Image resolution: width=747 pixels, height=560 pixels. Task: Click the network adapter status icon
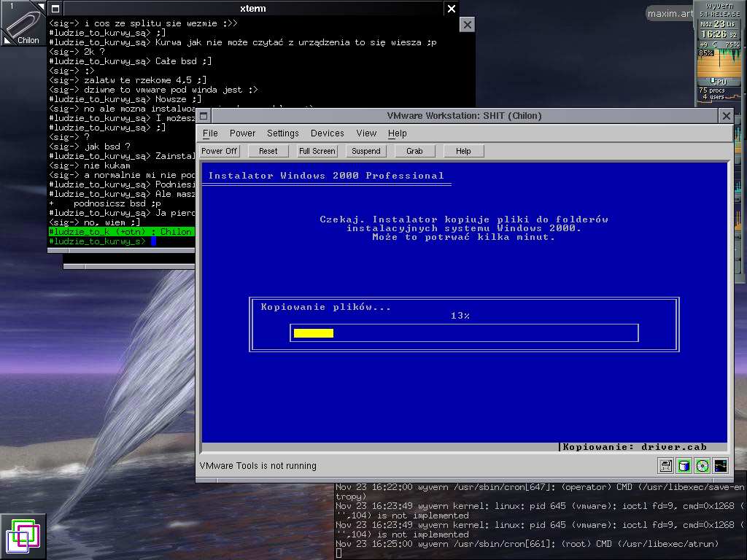pyautogui.click(x=720, y=466)
